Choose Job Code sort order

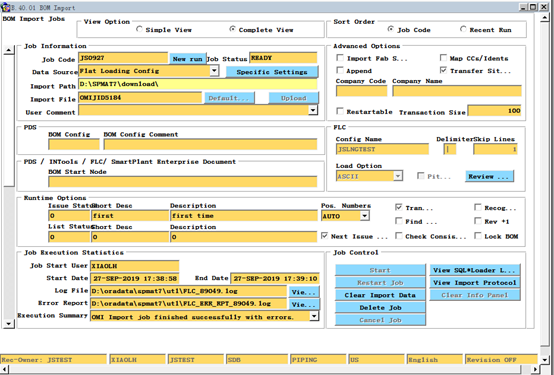pyautogui.click(x=390, y=29)
